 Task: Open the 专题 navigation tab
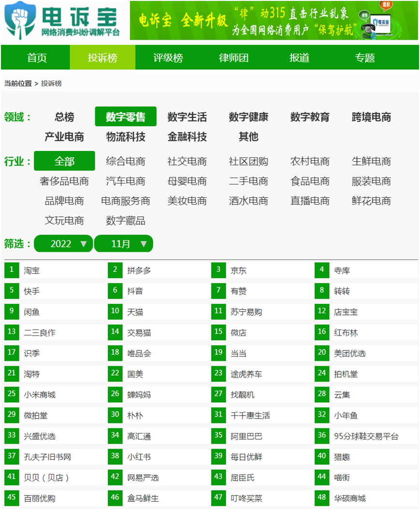pyautogui.click(x=365, y=58)
